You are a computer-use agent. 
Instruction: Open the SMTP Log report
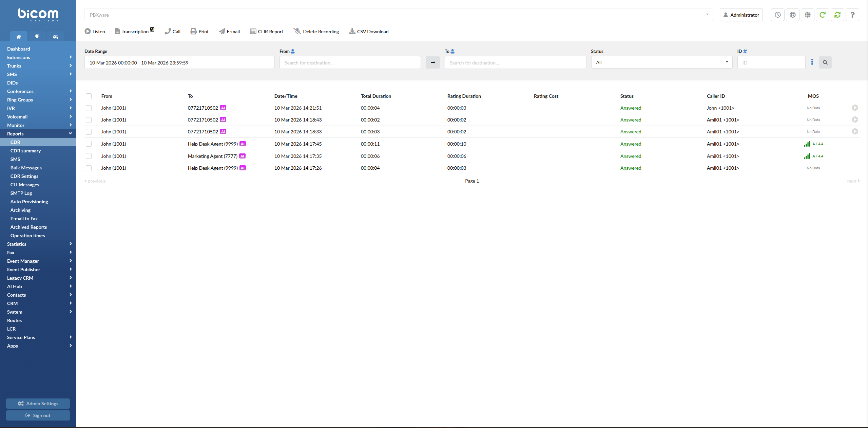pyautogui.click(x=21, y=193)
